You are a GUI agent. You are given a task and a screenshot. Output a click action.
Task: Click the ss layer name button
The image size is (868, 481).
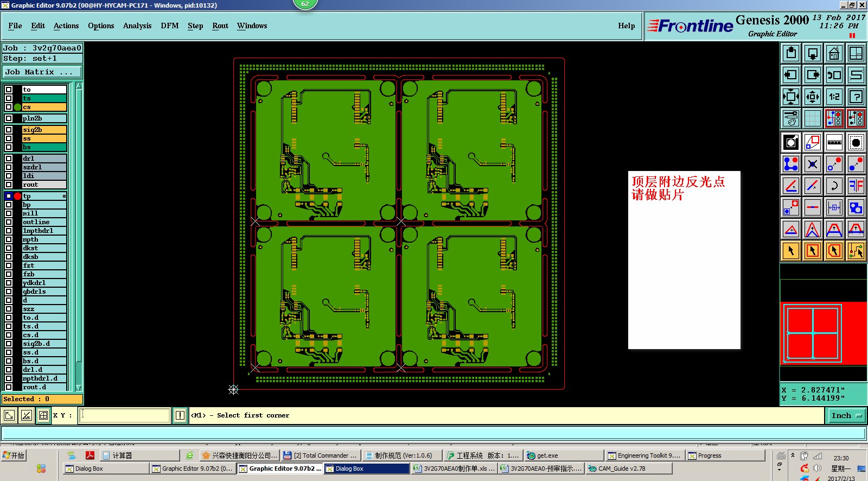point(44,138)
